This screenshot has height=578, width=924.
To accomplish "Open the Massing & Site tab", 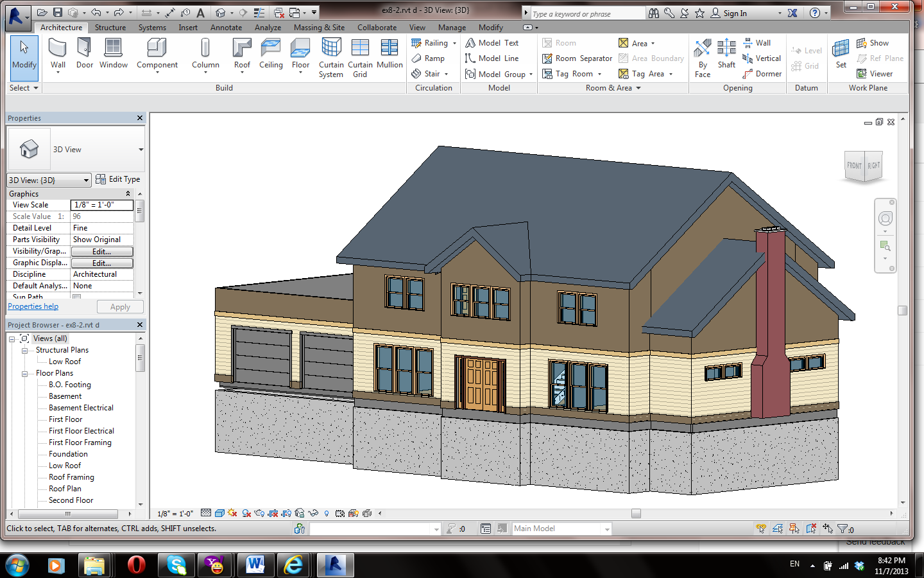I will [319, 28].
